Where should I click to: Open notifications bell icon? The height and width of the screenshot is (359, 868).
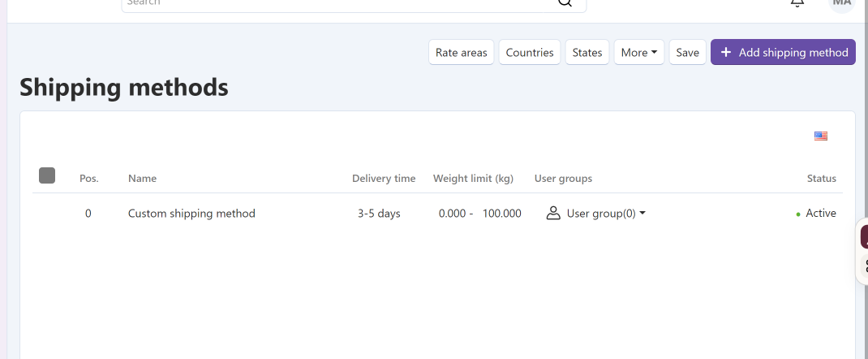[797, 2]
